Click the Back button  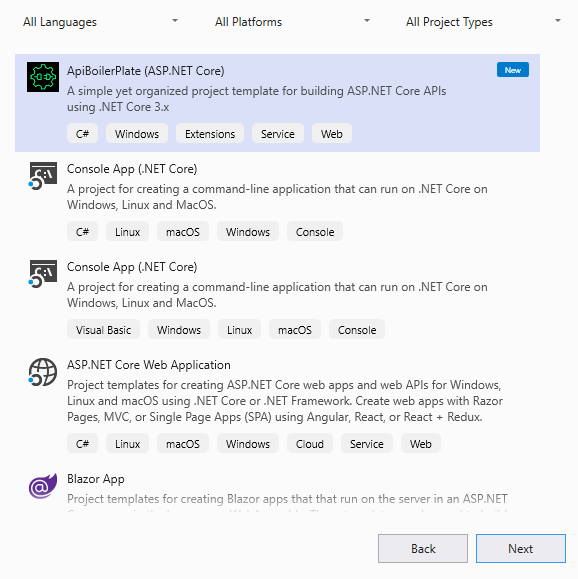tap(423, 548)
